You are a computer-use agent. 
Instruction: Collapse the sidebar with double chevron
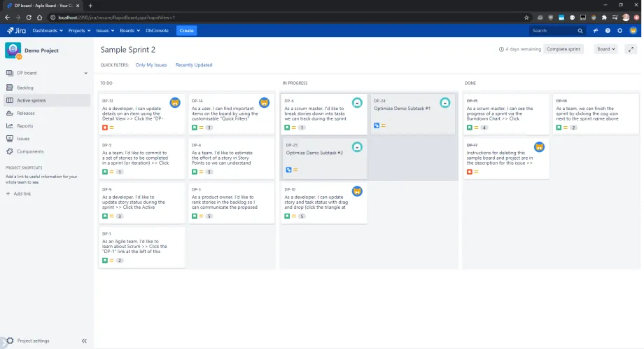pyautogui.click(x=84, y=341)
